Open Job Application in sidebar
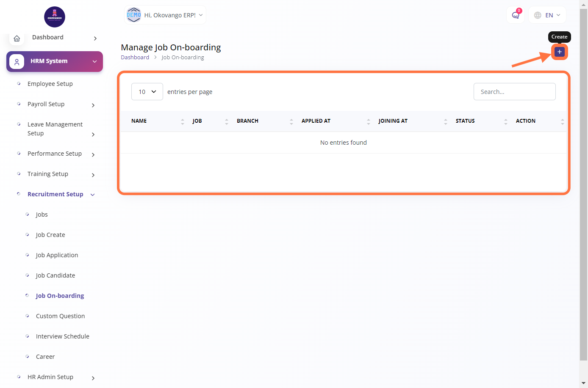588x388 pixels. [57, 255]
